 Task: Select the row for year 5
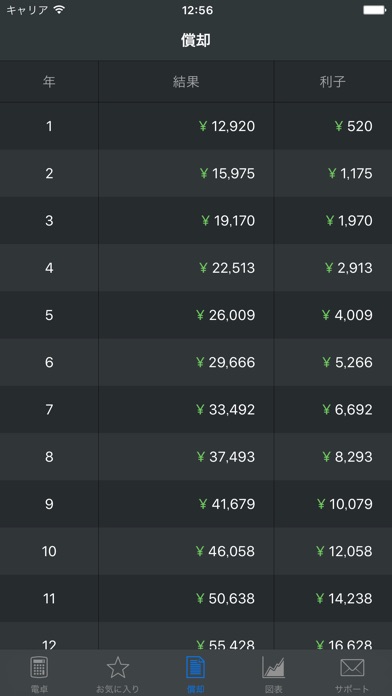coord(196,315)
